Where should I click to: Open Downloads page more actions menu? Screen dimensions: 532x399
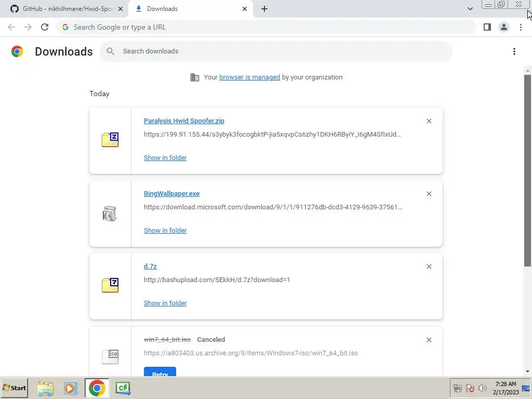514,51
